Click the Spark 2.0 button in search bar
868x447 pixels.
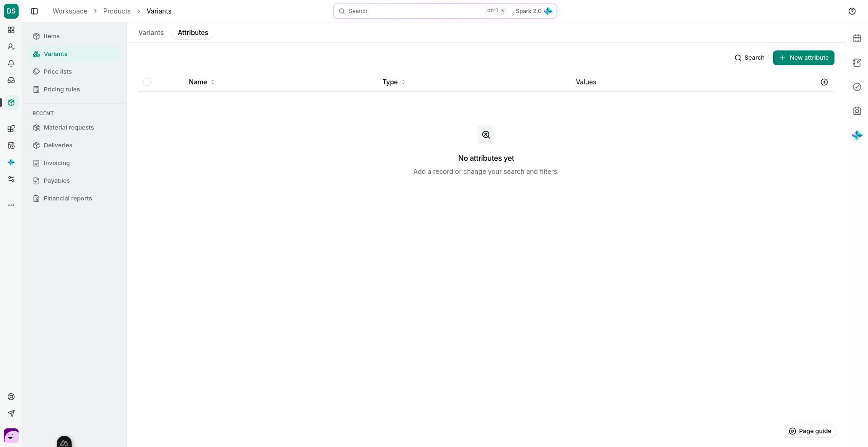click(x=534, y=11)
